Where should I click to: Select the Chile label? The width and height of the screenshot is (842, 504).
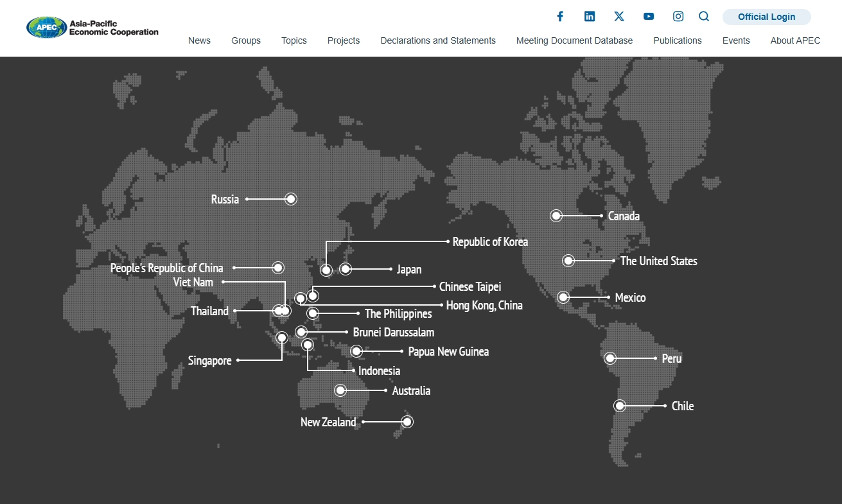683,406
